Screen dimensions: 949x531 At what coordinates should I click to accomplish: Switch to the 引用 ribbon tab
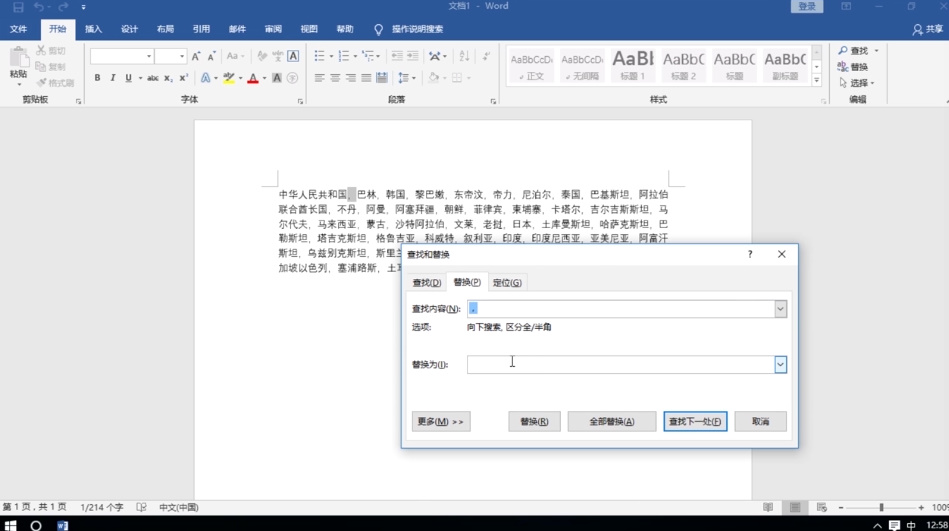click(x=201, y=29)
